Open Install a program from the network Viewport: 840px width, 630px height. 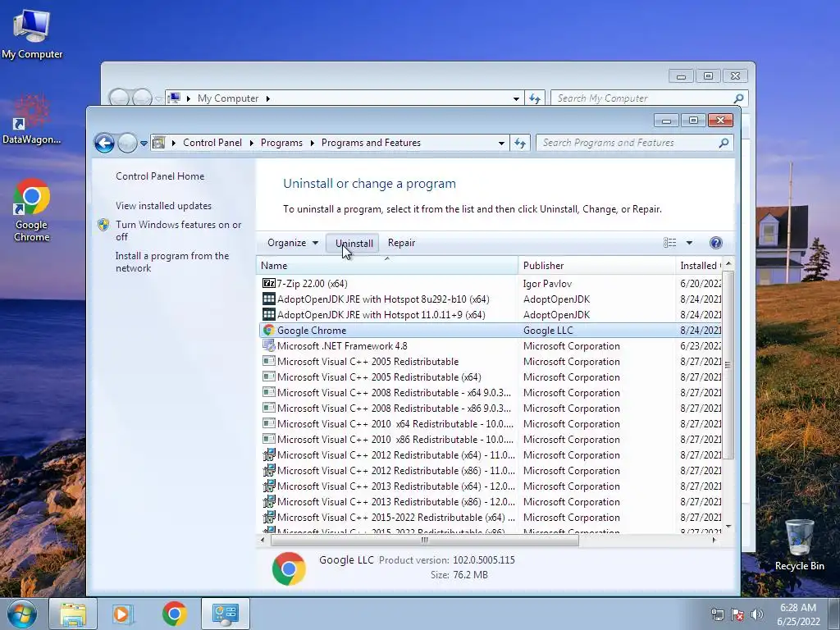(172, 262)
